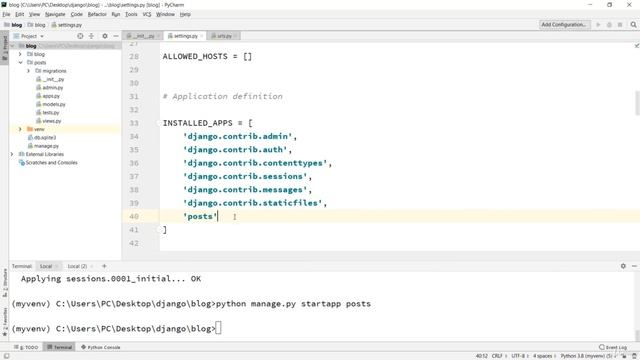Open the Navigate menu
This screenshot has height=360, width=640.
tap(55, 14)
